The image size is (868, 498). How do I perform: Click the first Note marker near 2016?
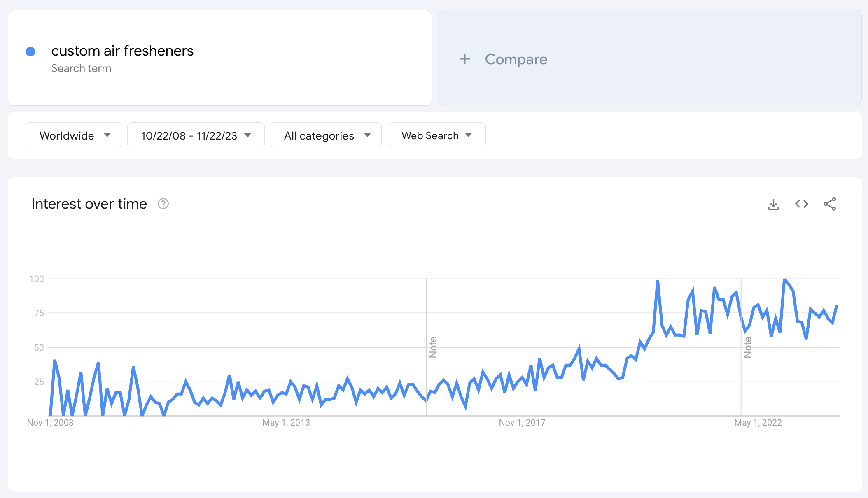pyautogui.click(x=433, y=347)
